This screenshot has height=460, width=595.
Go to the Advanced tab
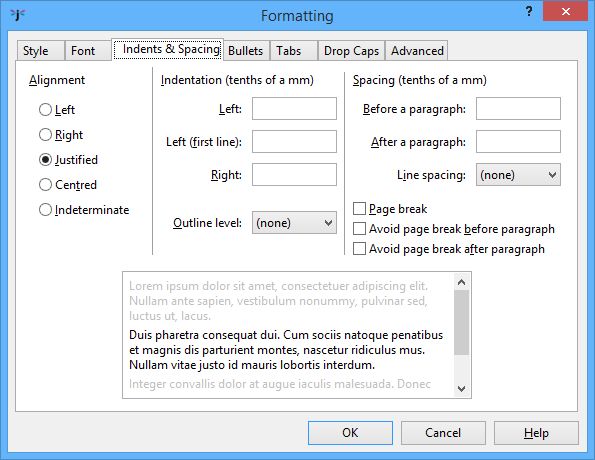tap(417, 51)
